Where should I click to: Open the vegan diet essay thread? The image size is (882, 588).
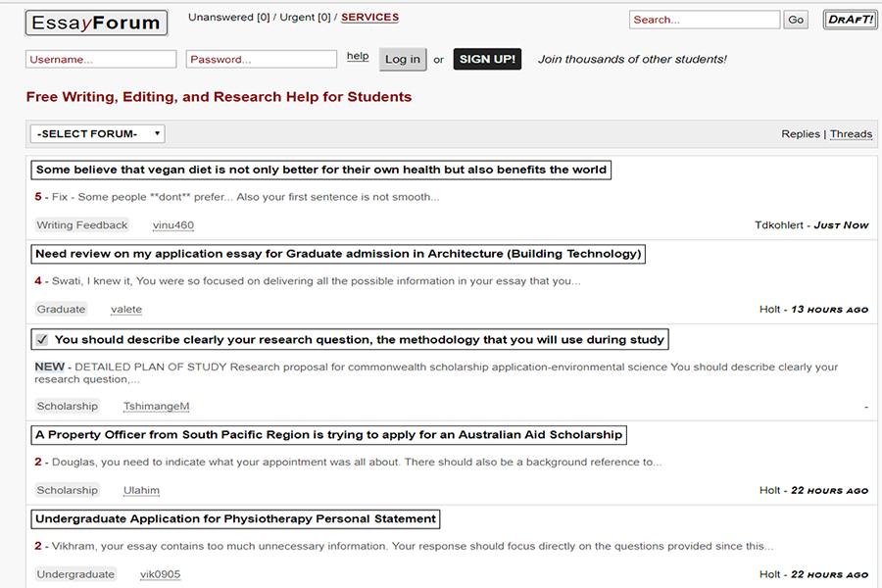(x=320, y=170)
